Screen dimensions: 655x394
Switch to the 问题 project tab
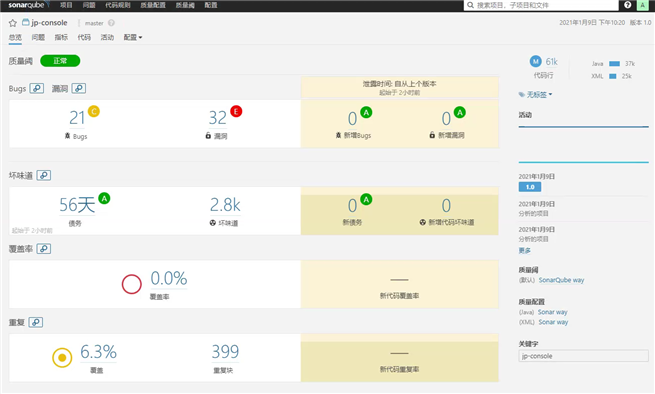(38, 38)
